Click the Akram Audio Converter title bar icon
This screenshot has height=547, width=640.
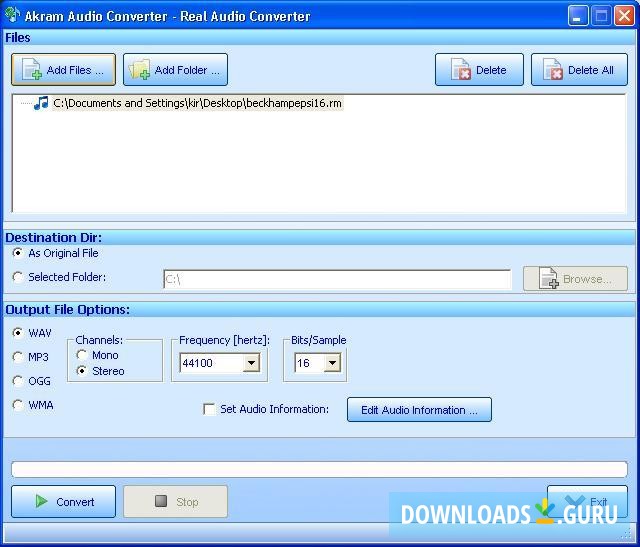12,15
